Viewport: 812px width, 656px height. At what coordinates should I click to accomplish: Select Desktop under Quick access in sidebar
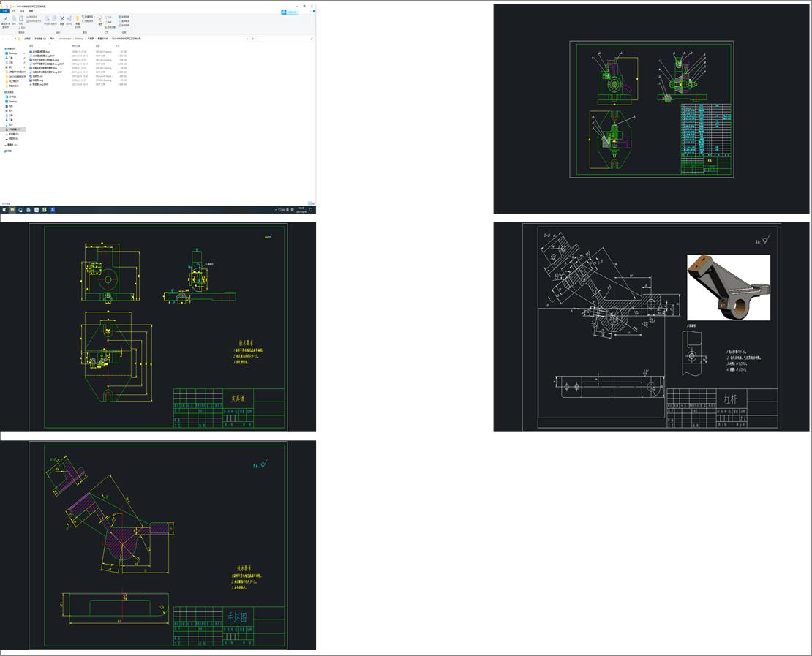point(12,53)
